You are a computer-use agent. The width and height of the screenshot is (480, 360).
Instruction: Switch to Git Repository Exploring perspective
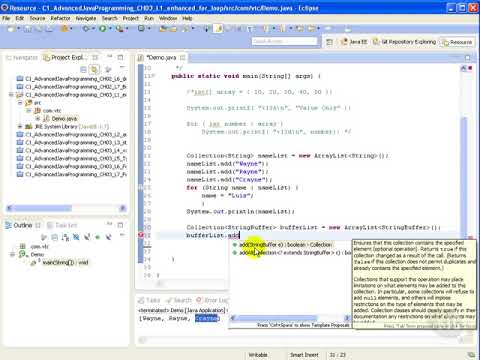pos(404,42)
